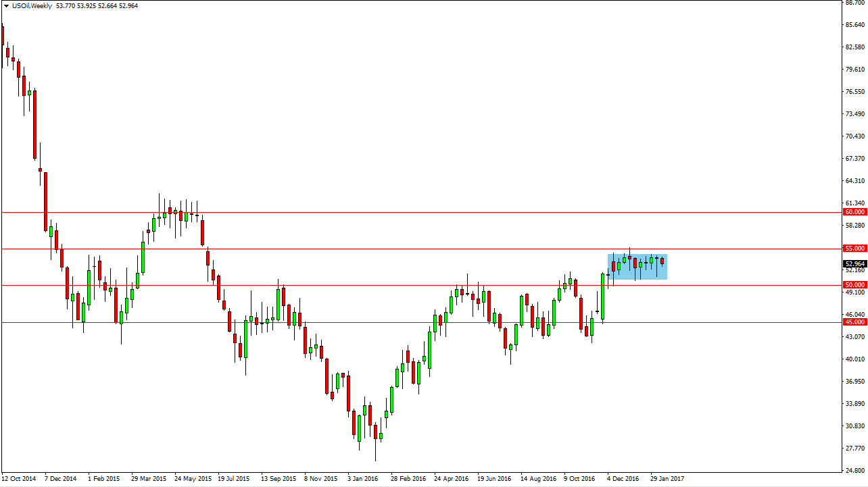Click the 19 Jun 2016 date label
The height and width of the screenshot is (487, 868).
coord(494,479)
